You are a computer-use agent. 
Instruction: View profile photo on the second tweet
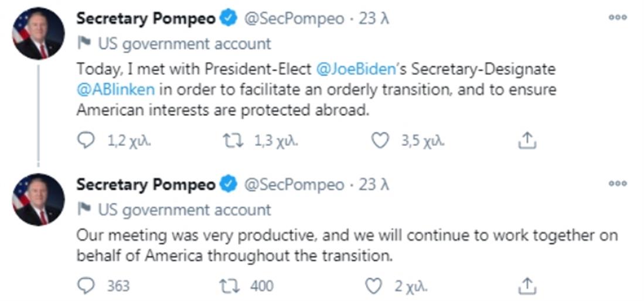point(38,200)
